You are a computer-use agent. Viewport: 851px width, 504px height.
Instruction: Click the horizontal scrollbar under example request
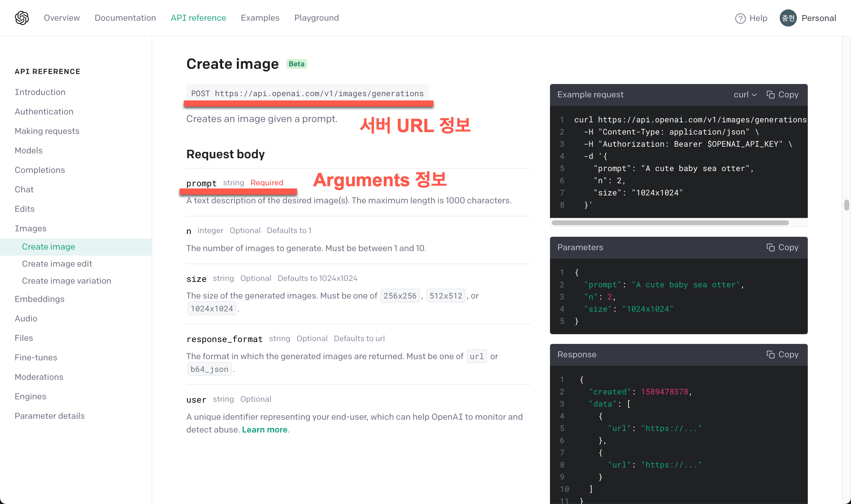coord(670,223)
